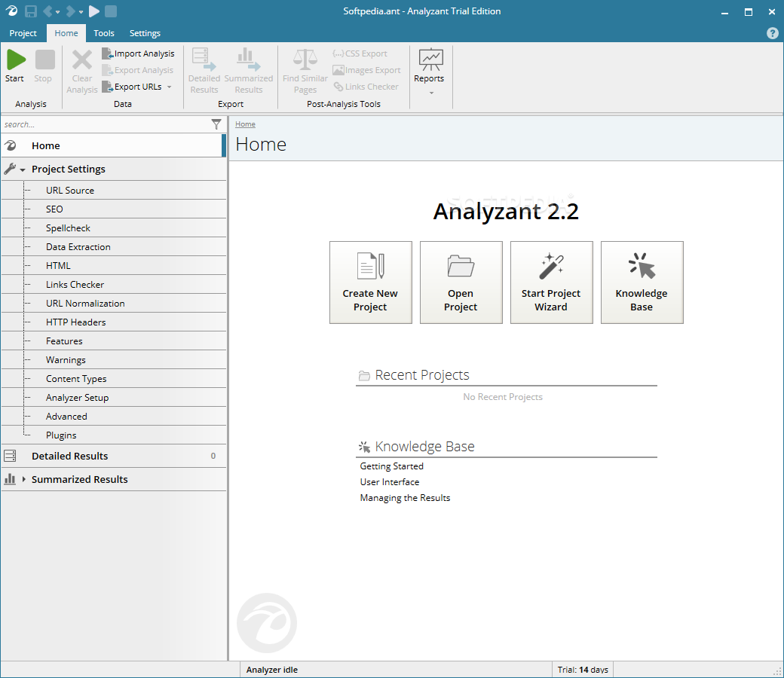This screenshot has height=678, width=784.
Task: Click Images Export tool
Action: coord(366,70)
